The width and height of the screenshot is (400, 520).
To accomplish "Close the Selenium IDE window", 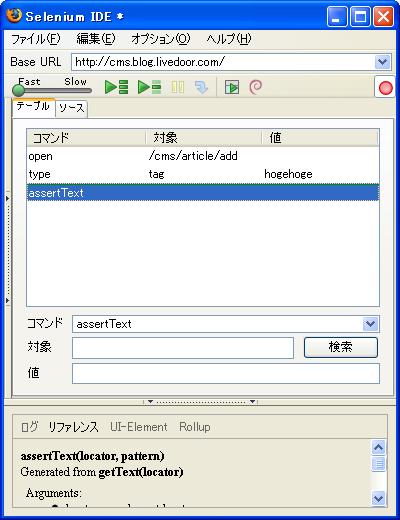I will coord(383,17).
